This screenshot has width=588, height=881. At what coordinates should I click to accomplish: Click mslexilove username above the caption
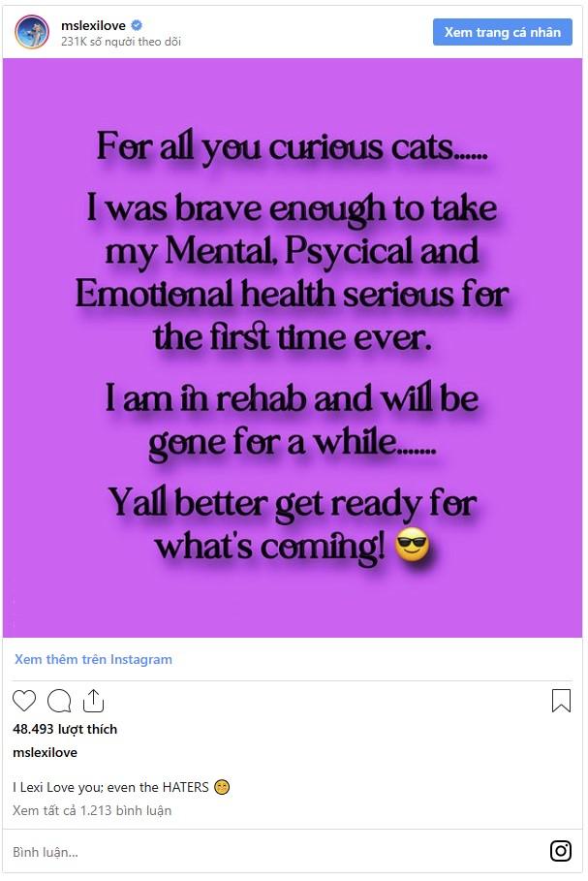point(45,752)
